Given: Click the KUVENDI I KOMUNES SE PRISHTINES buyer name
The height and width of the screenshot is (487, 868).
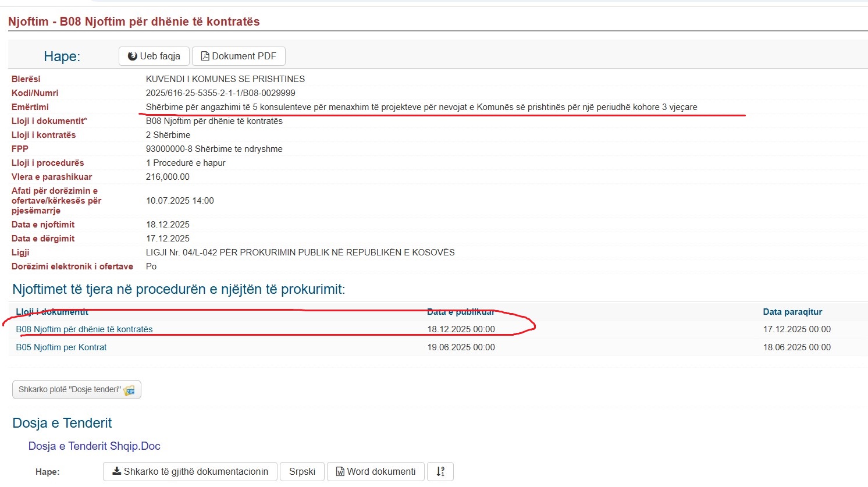Looking at the screenshot, I should pos(225,79).
